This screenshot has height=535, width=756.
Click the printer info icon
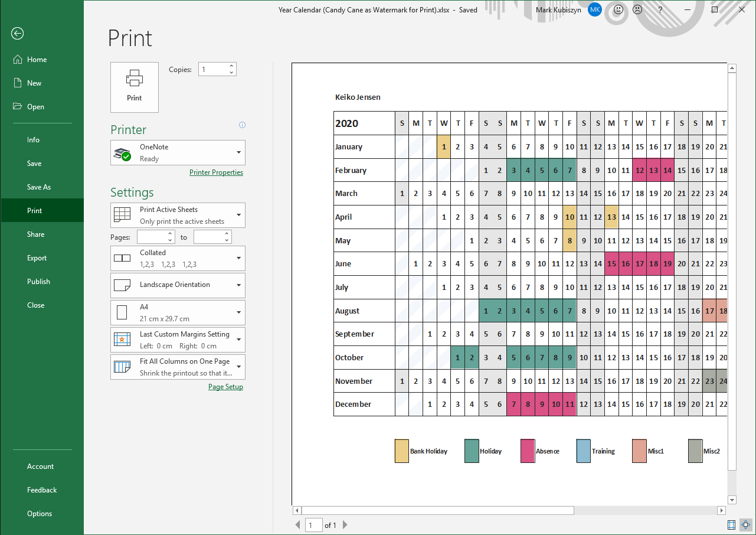(242, 125)
